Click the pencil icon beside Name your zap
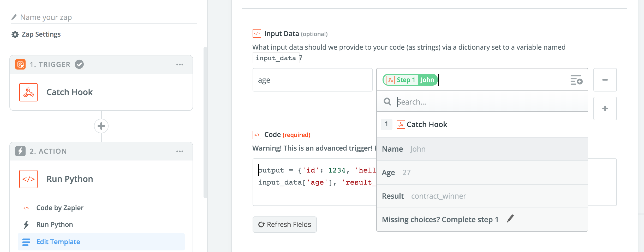This screenshot has height=252, width=644. [x=14, y=17]
